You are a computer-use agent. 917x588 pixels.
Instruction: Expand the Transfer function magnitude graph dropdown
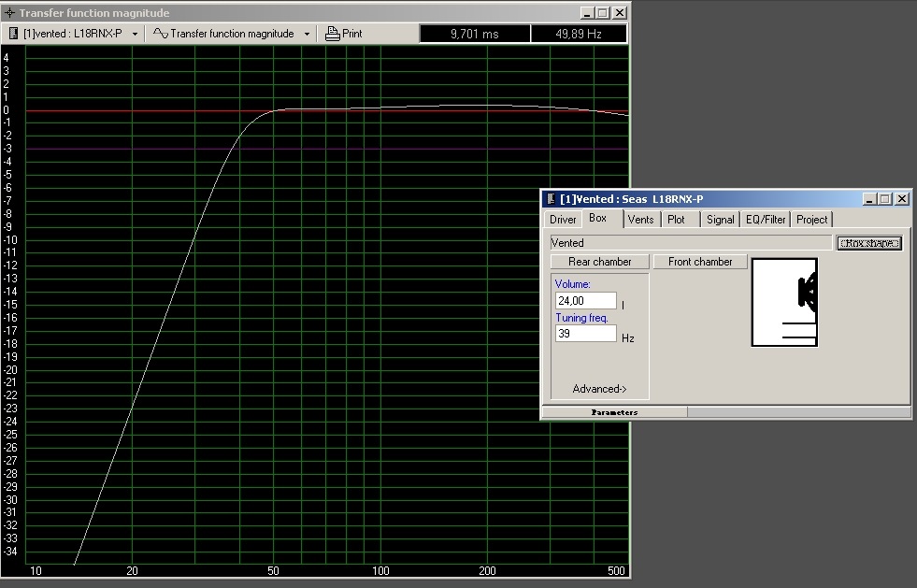[x=307, y=34]
